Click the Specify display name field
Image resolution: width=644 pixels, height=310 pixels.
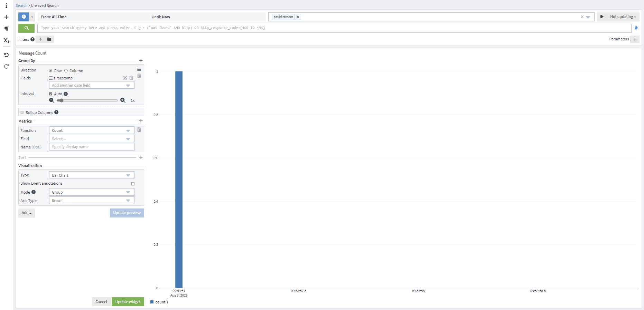(92, 147)
